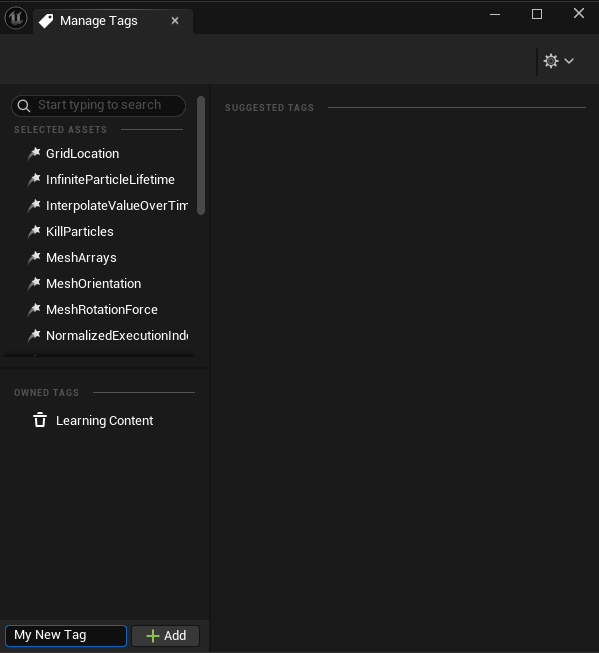The width and height of the screenshot is (599, 653).
Task: Click the InfiniteParticleLifetime asset icon
Action: pos(34,179)
